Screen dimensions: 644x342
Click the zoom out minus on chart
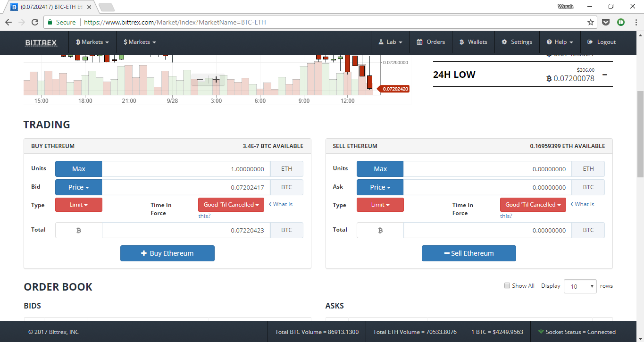(x=200, y=80)
